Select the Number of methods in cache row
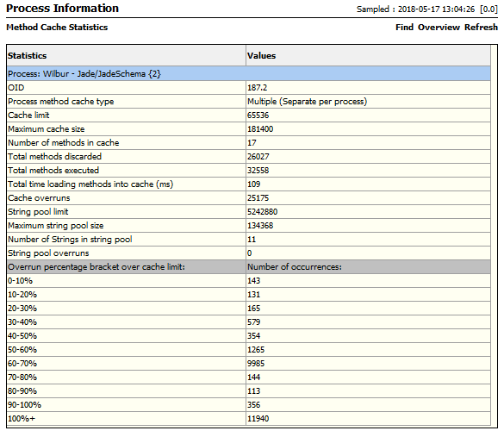Screen dimensions: 504x437 249,143
